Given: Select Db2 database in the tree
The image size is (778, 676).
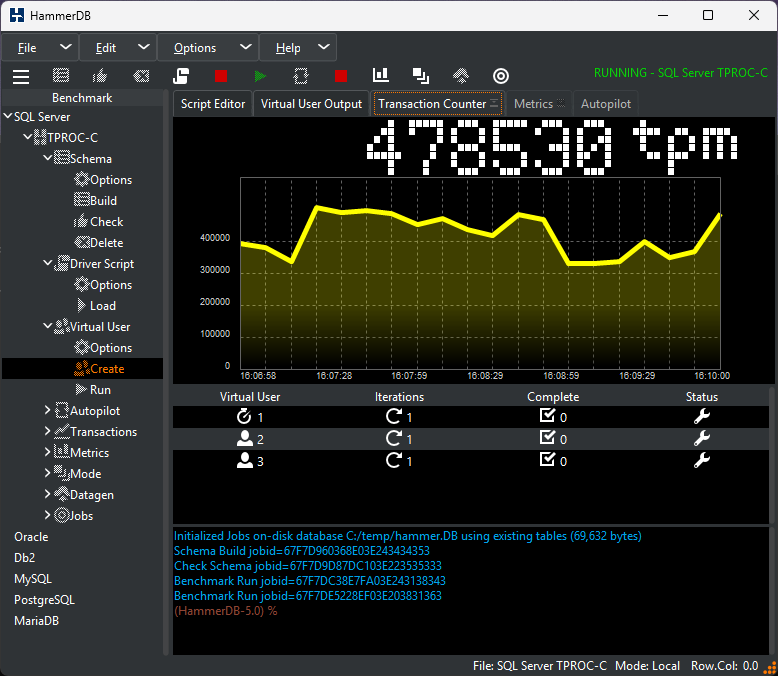Looking at the screenshot, I should 24,557.
